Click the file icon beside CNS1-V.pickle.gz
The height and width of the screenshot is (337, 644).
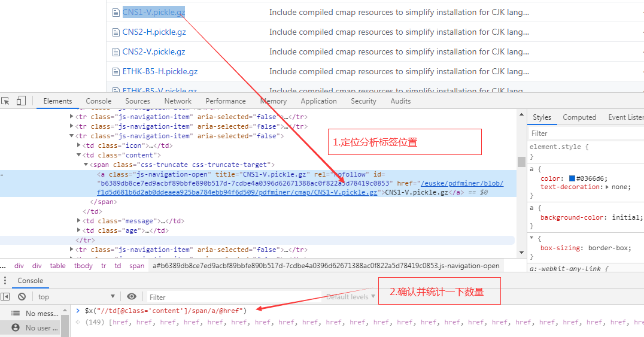116,13
